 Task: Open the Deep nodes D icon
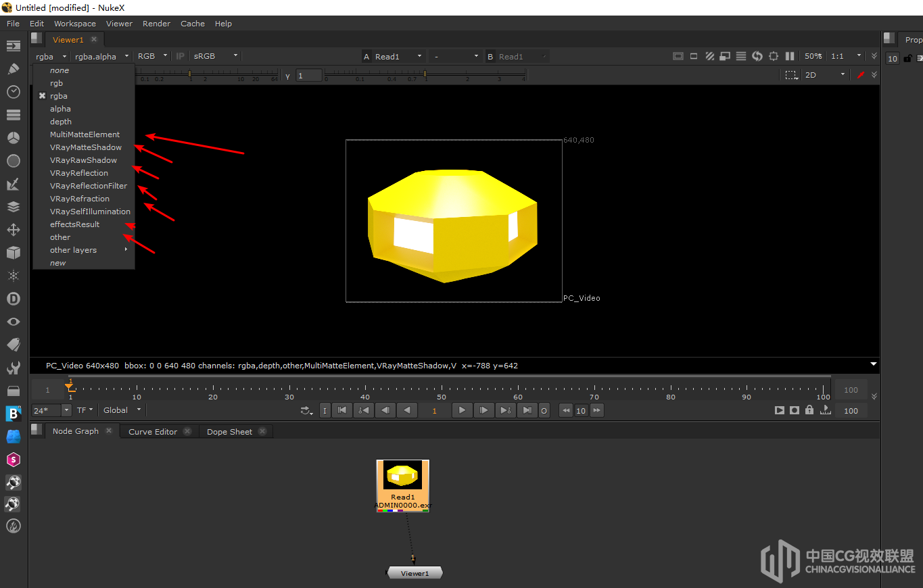14,299
